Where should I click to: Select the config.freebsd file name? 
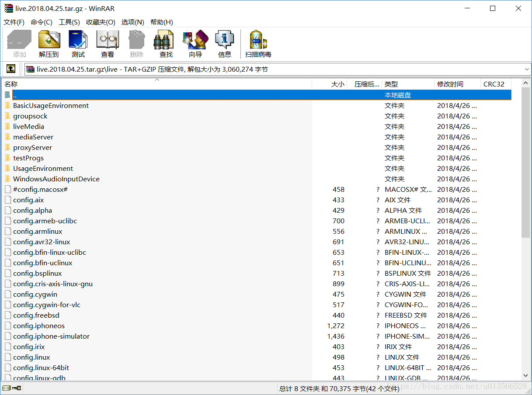pos(36,315)
